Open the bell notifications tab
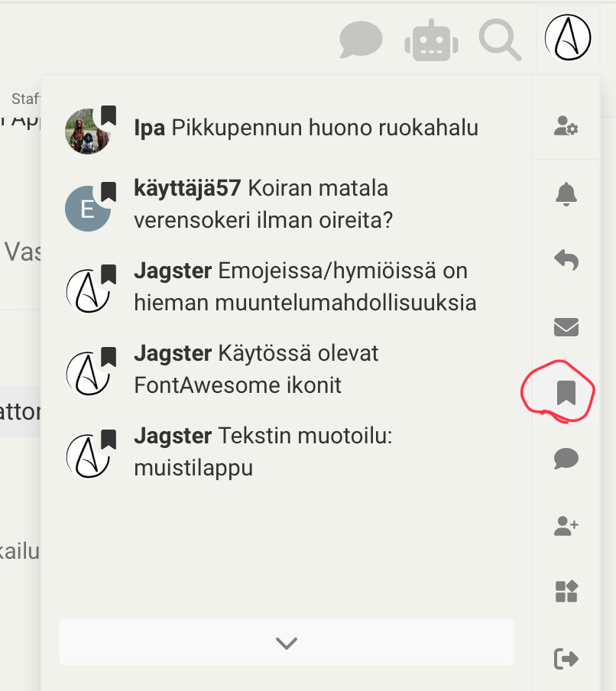The width and height of the screenshot is (616, 691). tap(566, 195)
